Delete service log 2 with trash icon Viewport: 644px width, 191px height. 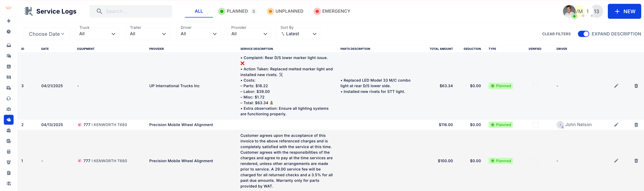[636, 125]
